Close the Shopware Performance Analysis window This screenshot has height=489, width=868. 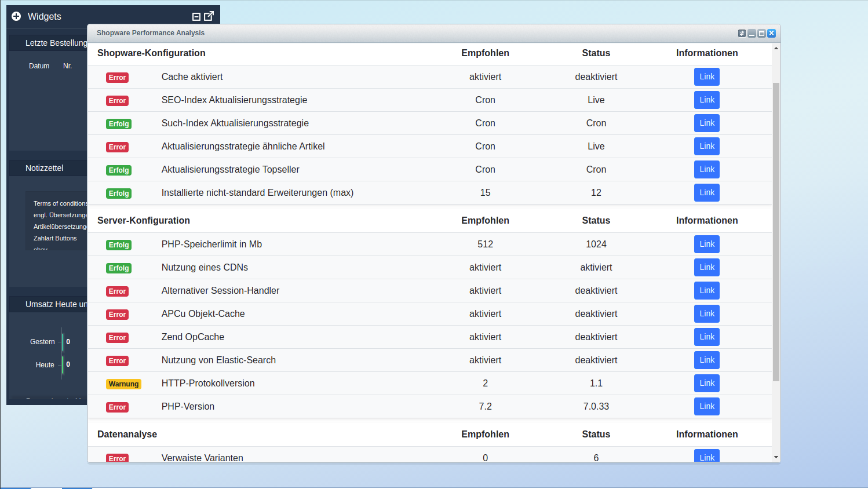771,34
